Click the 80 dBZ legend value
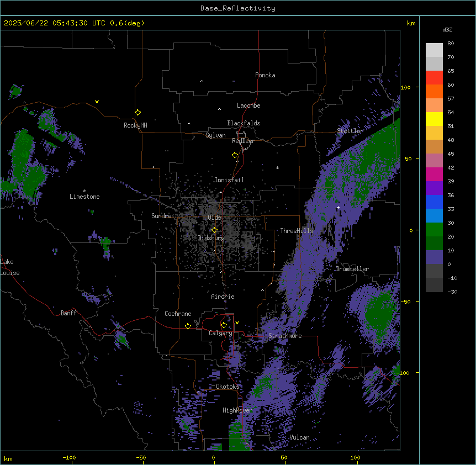Image resolution: width=476 pixels, height=465 pixels. point(451,44)
